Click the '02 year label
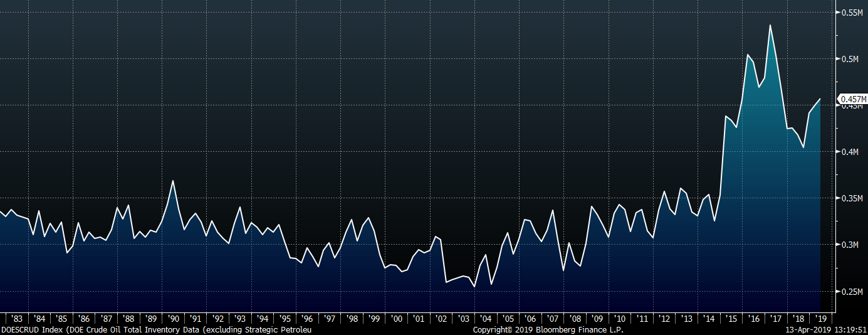 (442, 319)
